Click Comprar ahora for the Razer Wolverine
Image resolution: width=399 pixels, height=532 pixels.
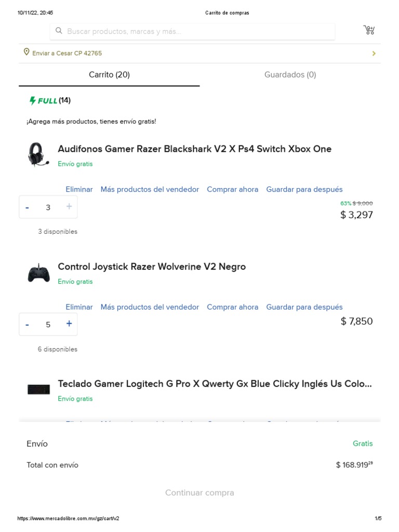coord(232,307)
